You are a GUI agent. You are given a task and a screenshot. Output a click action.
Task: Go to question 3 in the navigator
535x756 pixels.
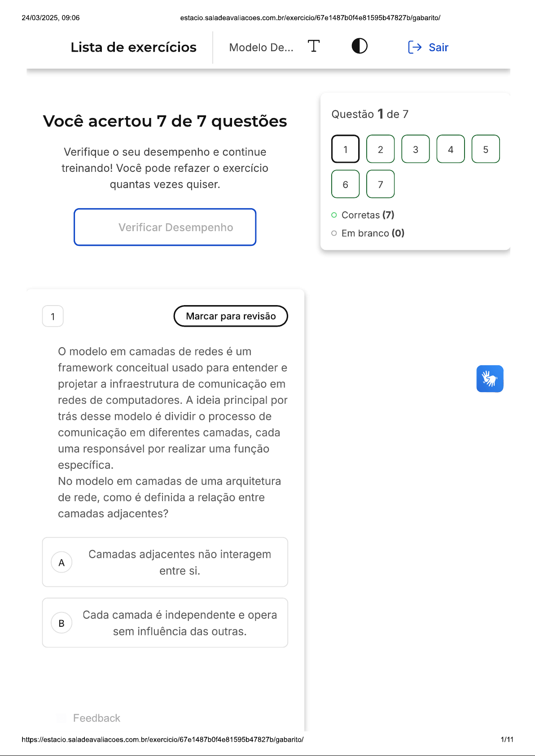(416, 149)
